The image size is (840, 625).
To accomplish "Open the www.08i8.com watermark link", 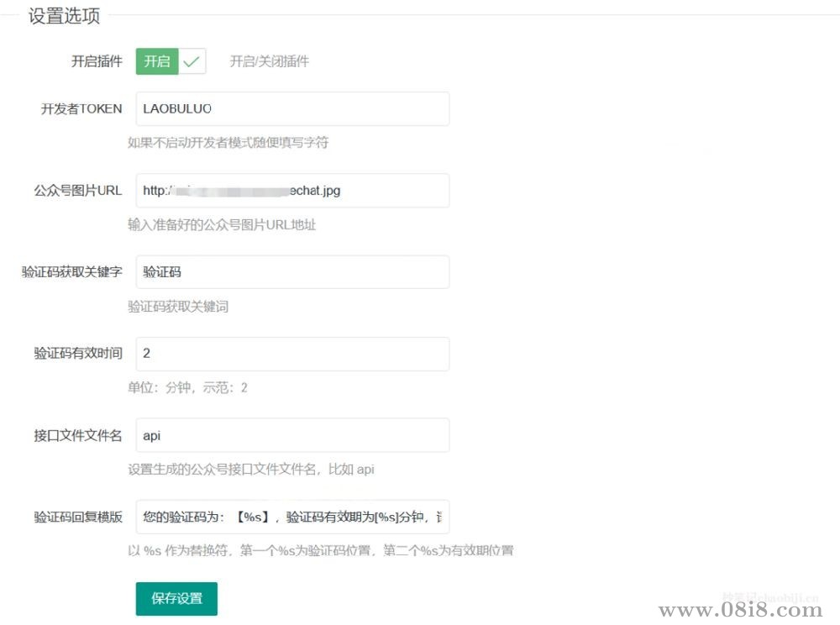I will (743, 611).
